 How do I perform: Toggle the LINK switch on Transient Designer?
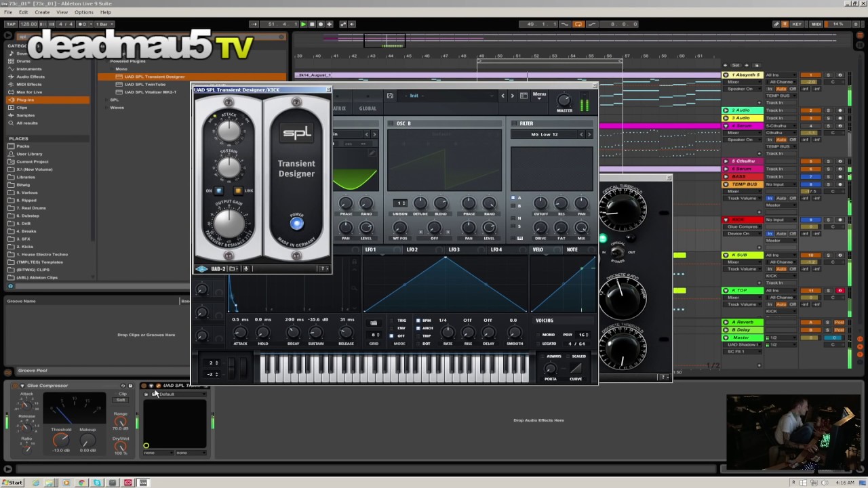[x=238, y=191]
